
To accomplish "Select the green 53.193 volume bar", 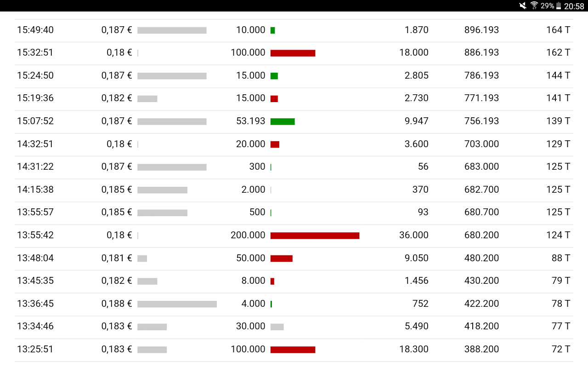I will (283, 121).
